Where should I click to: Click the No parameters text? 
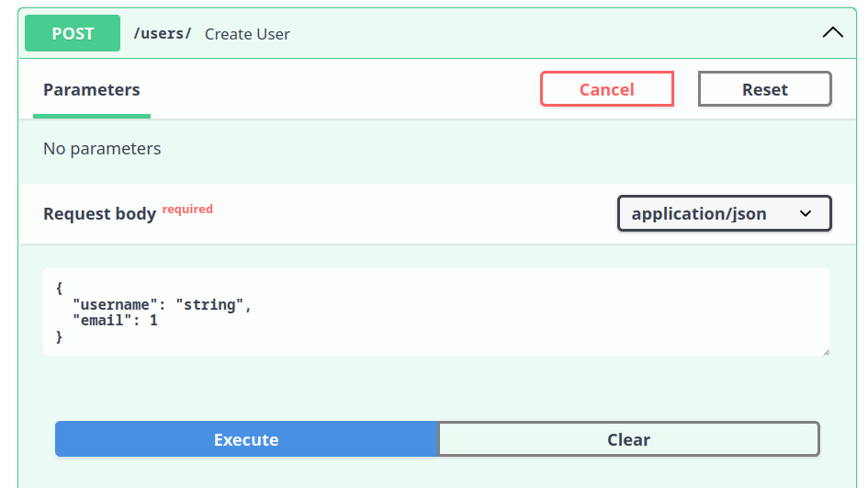click(x=102, y=149)
